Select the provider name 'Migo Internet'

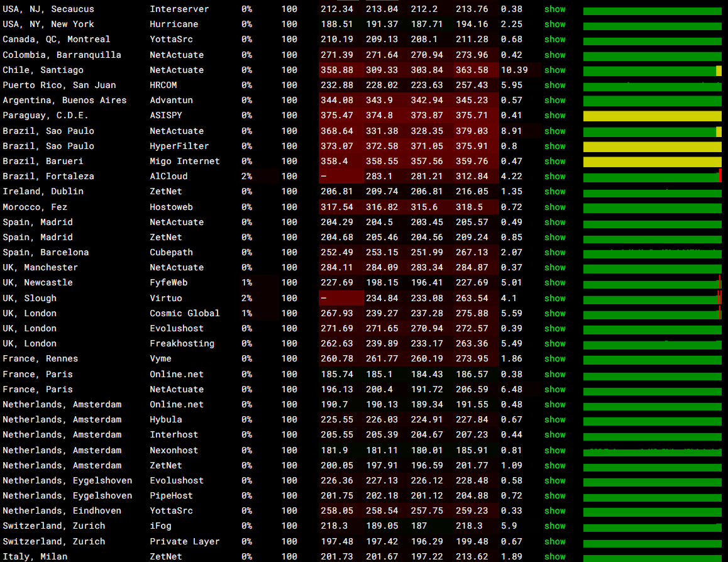tap(184, 161)
